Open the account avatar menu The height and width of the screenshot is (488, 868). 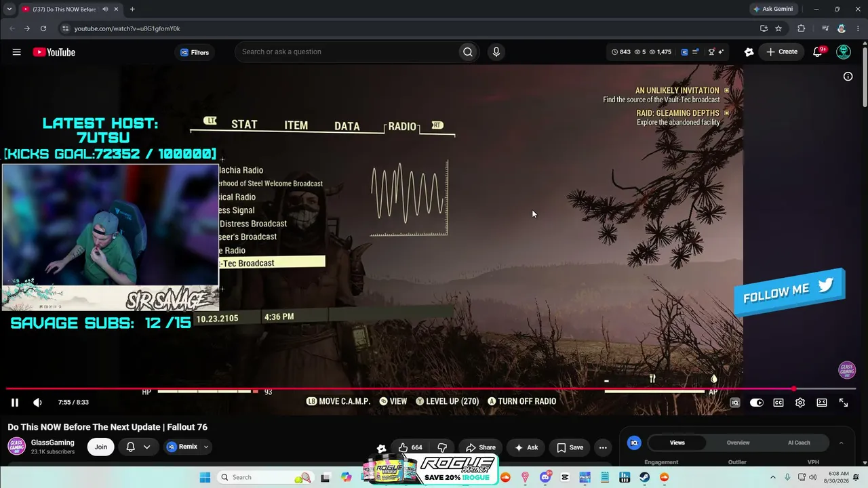[x=844, y=52]
